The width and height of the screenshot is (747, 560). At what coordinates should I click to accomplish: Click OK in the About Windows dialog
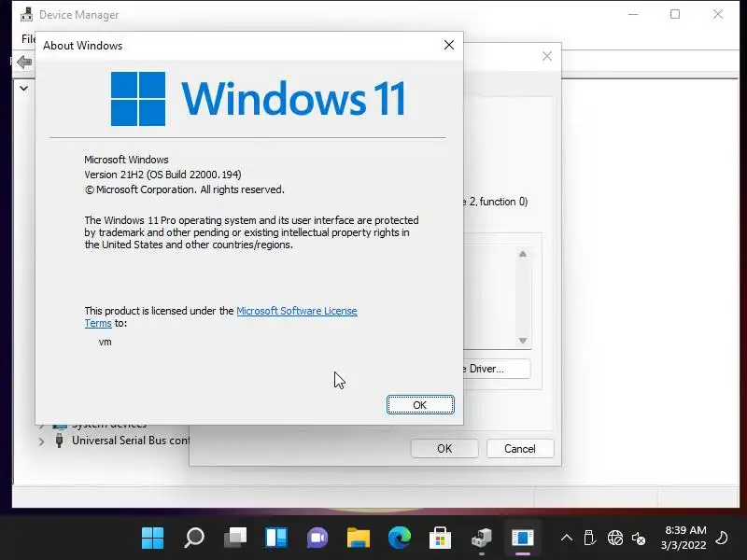click(420, 405)
